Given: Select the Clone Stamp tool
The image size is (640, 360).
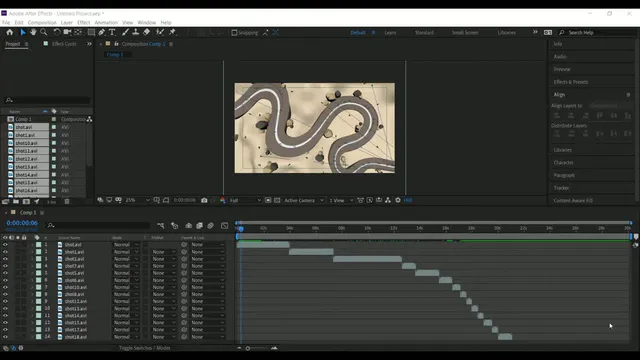Looking at the screenshot, I should [x=136, y=32].
